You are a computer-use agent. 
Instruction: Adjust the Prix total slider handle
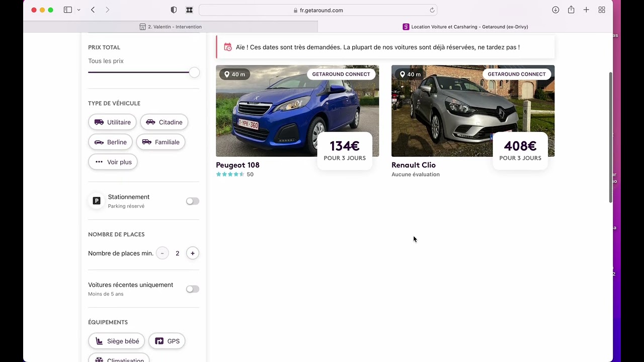click(194, 72)
